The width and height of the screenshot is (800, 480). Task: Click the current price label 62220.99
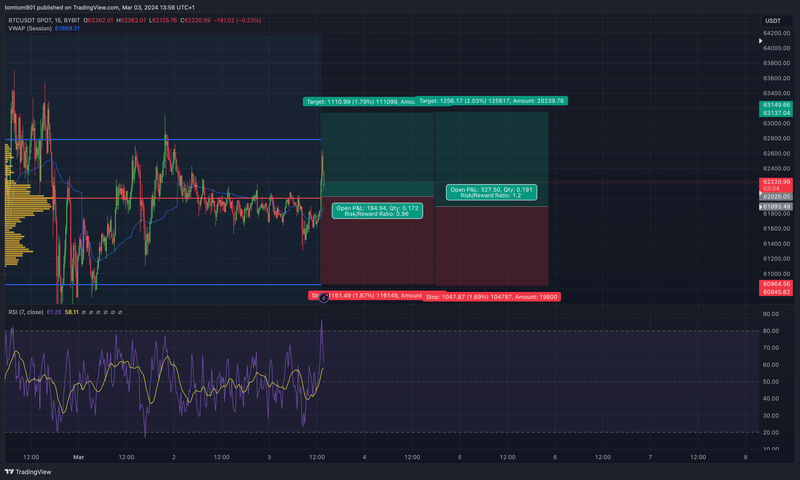coord(776,182)
